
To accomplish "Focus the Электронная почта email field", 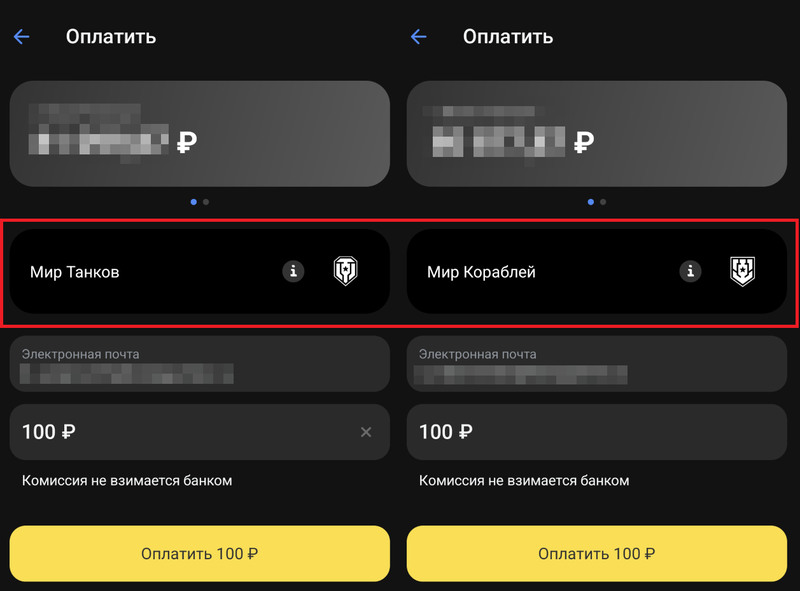I will (x=200, y=363).
